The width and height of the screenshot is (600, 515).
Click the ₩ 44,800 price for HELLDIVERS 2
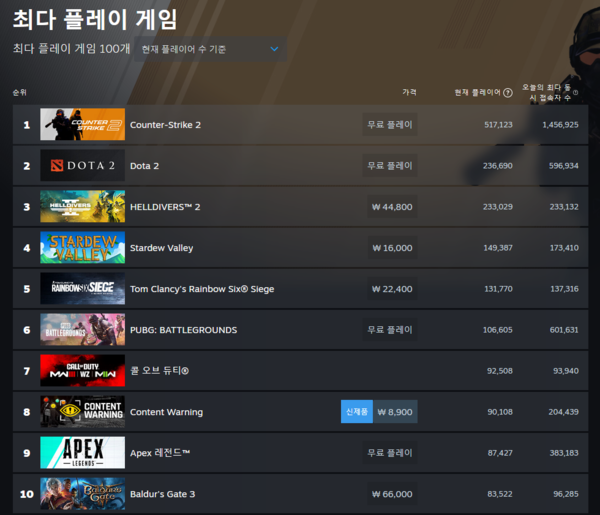tap(392, 207)
